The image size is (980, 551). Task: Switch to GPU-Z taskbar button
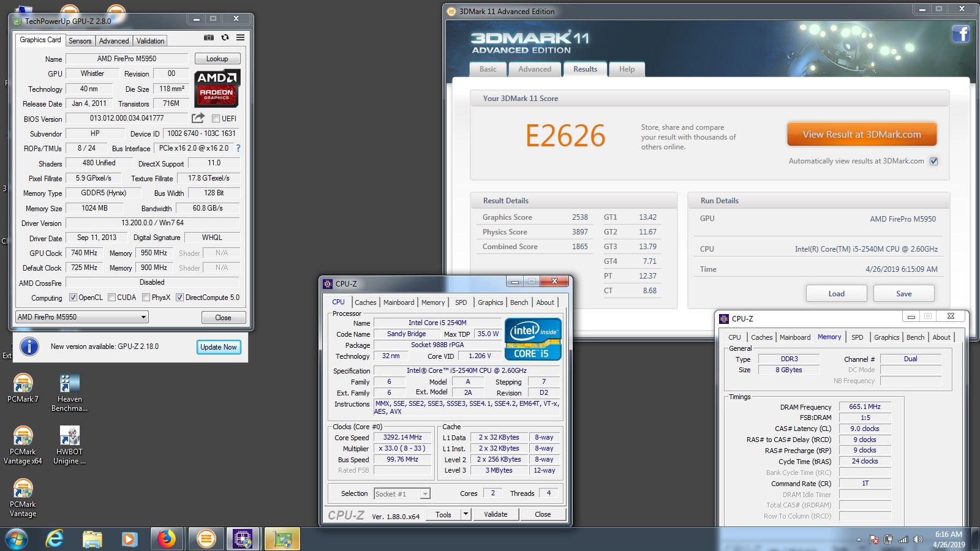click(x=282, y=539)
